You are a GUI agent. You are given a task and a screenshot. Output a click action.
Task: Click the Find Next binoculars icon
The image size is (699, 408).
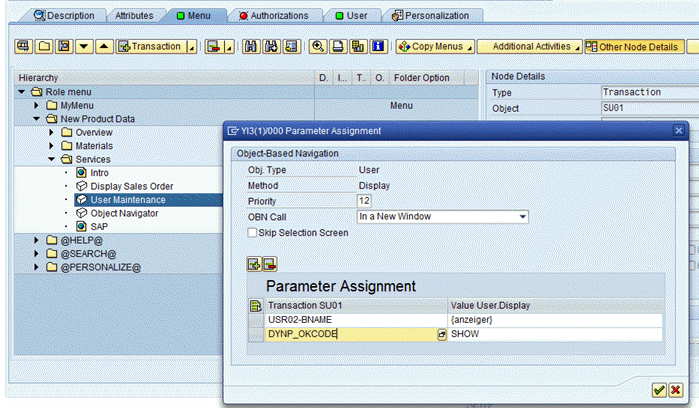[x=271, y=46]
